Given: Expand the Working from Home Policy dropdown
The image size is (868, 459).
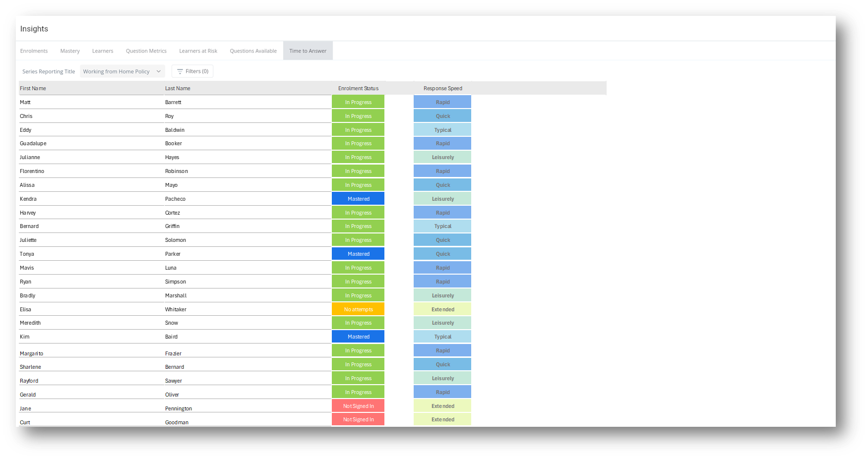Looking at the screenshot, I should tap(122, 71).
